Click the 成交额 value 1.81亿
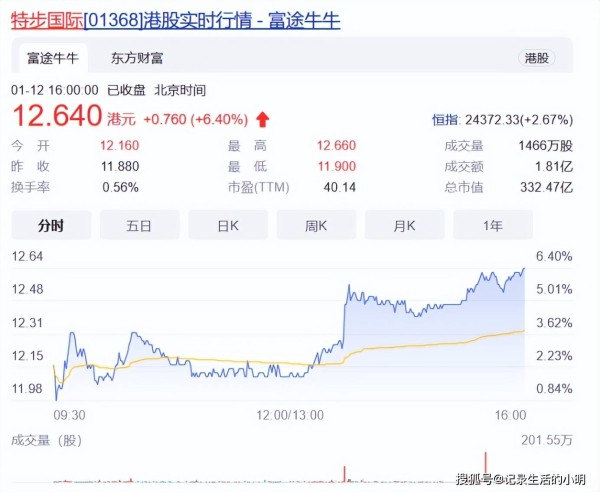This screenshot has height=492, width=600. pyautogui.click(x=554, y=166)
